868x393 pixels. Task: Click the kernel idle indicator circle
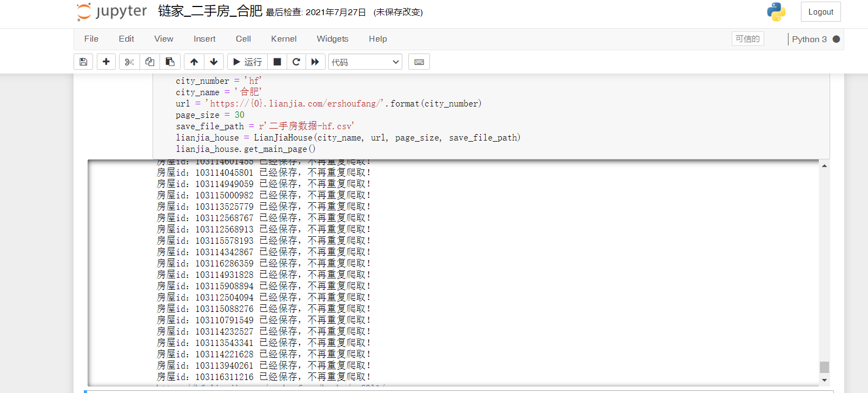(x=836, y=39)
